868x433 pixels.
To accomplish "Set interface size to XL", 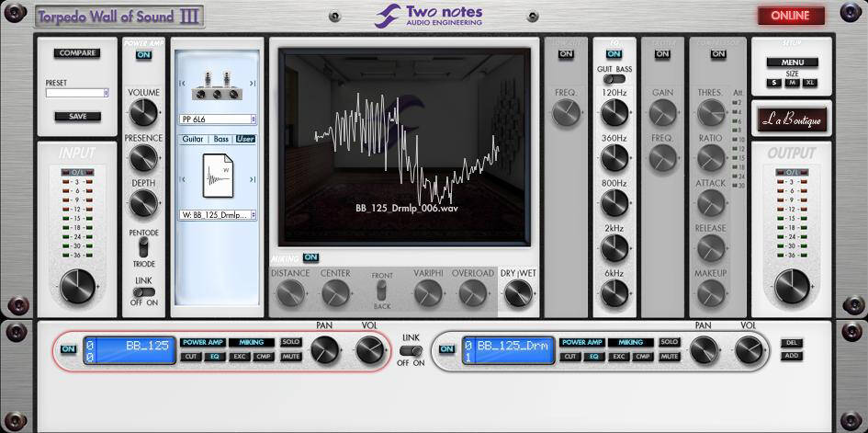I will pos(811,83).
